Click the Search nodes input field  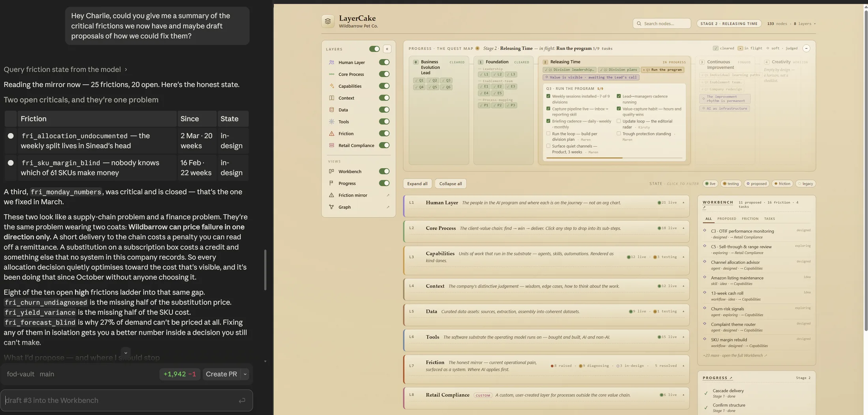click(662, 24)
